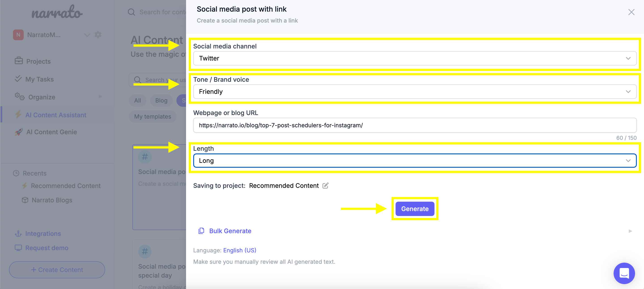
Task: Open the chat support bubble
Action: (624, 273)
